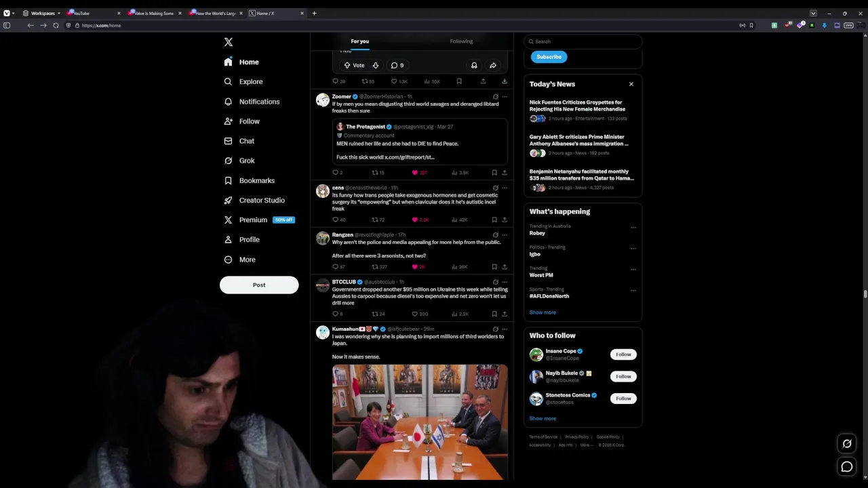Open more options on Rangzen post
This screenshot has height=488, width=868.
(x=505, y=235)
